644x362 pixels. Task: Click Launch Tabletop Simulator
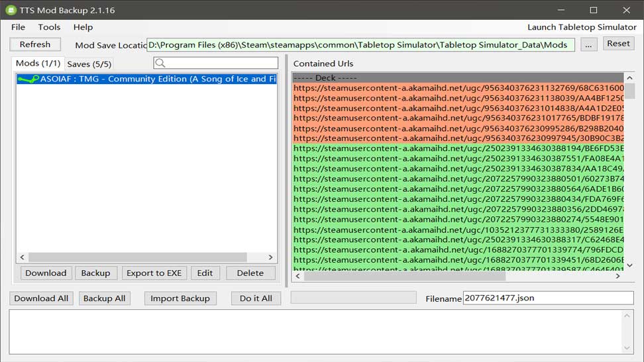[x=581, y=27]
